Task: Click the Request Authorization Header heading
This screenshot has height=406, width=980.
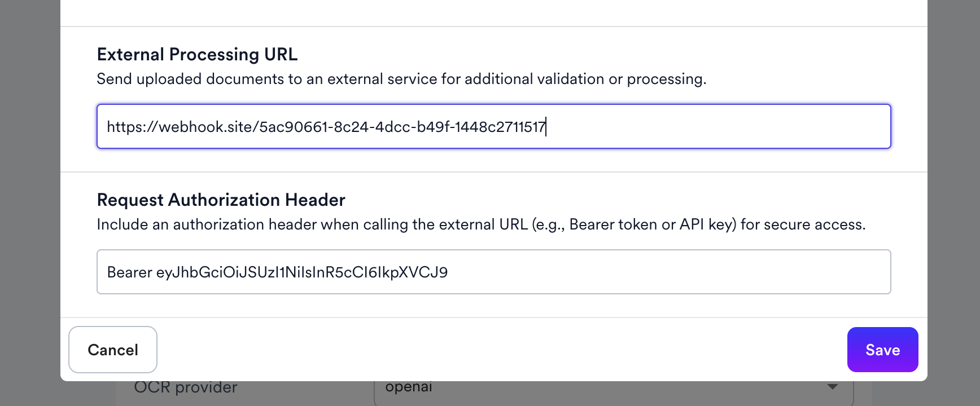Action: [x=221, y=200]
